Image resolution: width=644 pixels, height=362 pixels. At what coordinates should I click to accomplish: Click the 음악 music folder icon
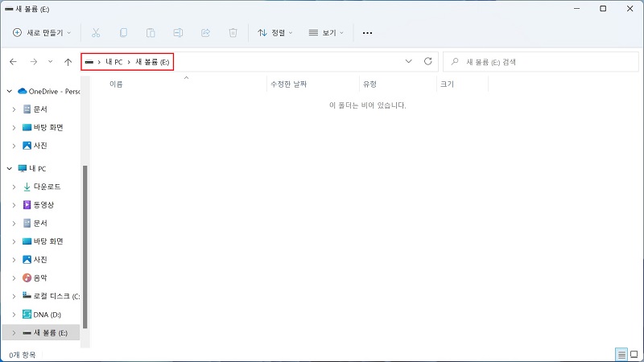point(27,278)
